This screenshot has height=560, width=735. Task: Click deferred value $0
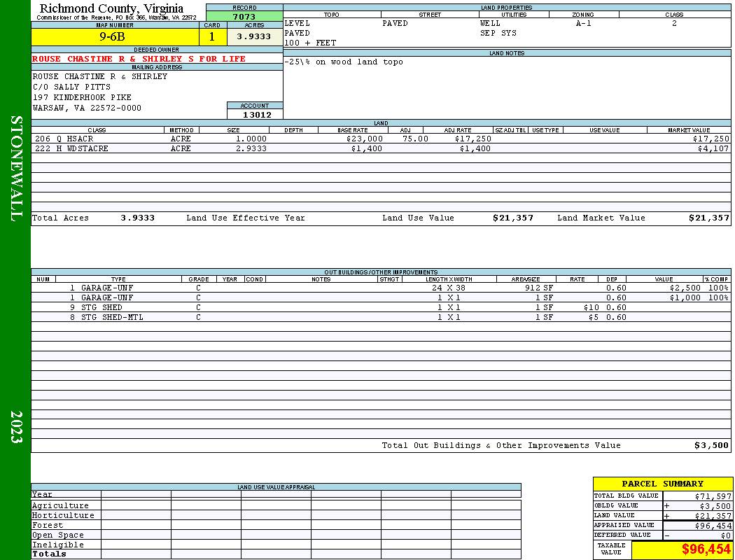point(726,535)
